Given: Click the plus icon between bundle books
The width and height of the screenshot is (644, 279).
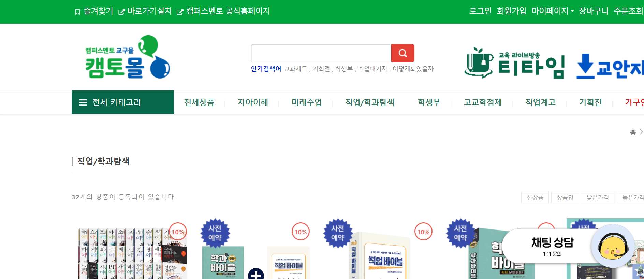Looking at the screenshot, I should [256, 274].
